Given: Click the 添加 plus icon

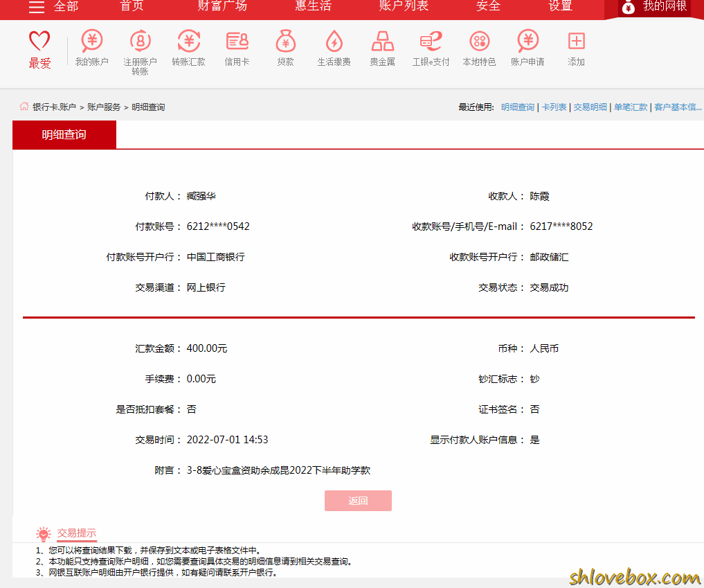Looking at the screenshot, I should click(576, 41).
